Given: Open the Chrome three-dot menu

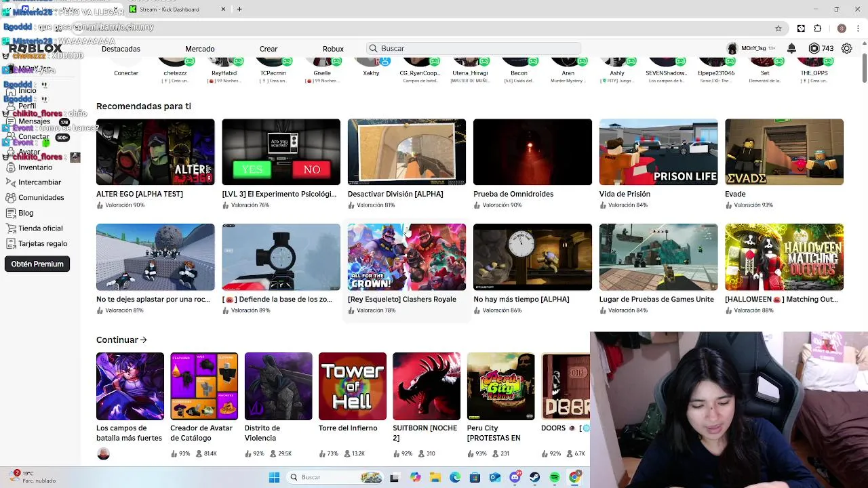Looking at the screenshot, I should (859, 28).
